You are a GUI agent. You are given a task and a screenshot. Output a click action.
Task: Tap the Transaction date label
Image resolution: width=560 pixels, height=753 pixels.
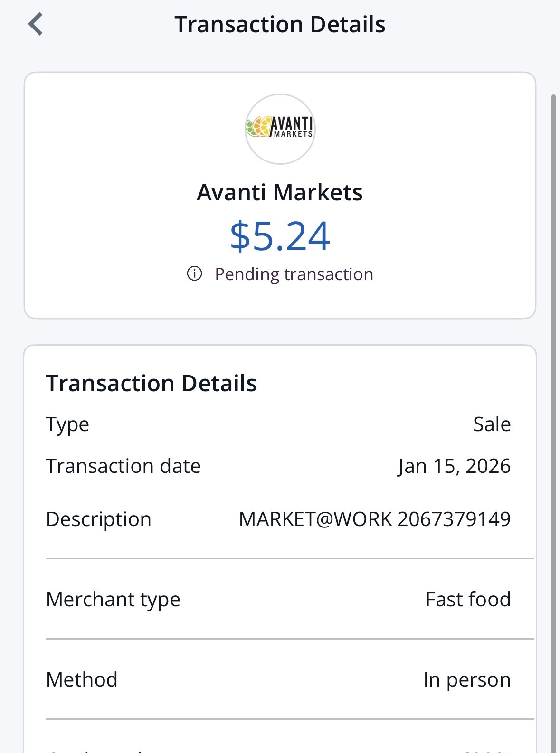pos(123,466)
